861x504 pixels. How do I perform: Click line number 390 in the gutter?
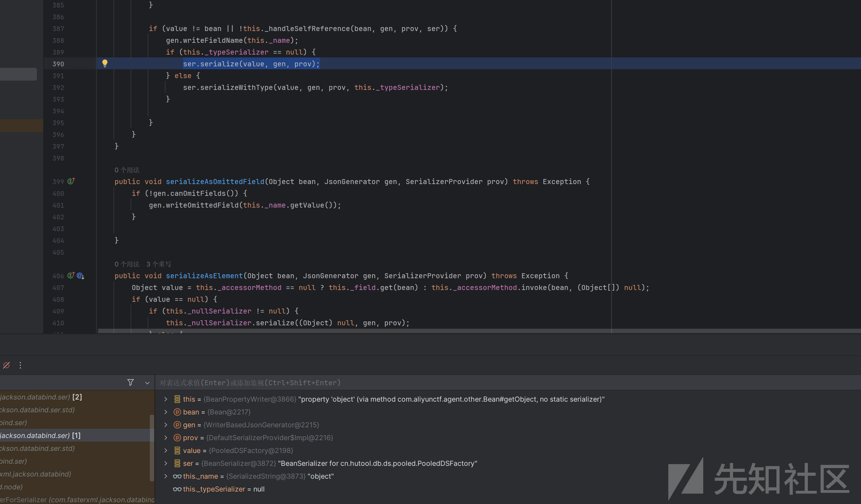click(x=58, y=64)
